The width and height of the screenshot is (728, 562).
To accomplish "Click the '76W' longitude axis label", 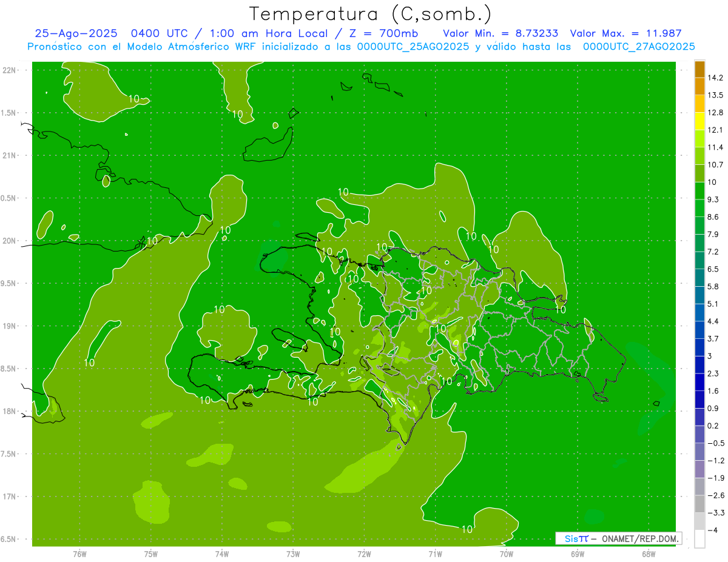I will (x=79, y=554).
